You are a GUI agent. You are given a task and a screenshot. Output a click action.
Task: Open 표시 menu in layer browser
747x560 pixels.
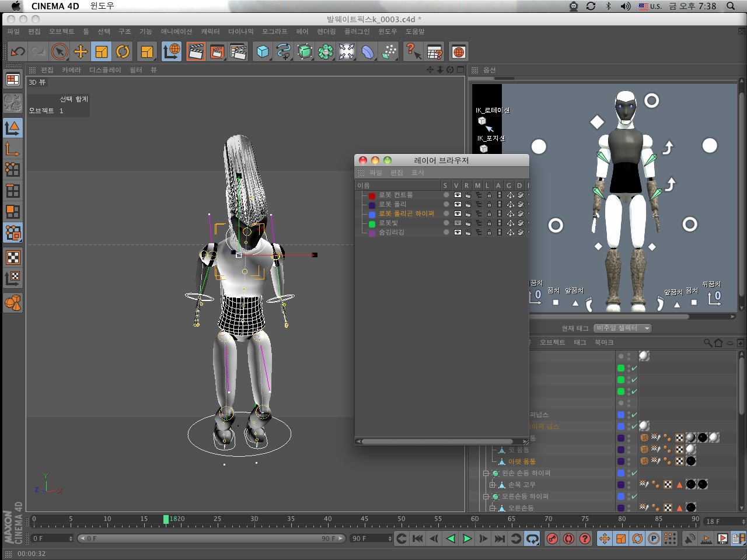pyautogui.click(x=418, y=173)
